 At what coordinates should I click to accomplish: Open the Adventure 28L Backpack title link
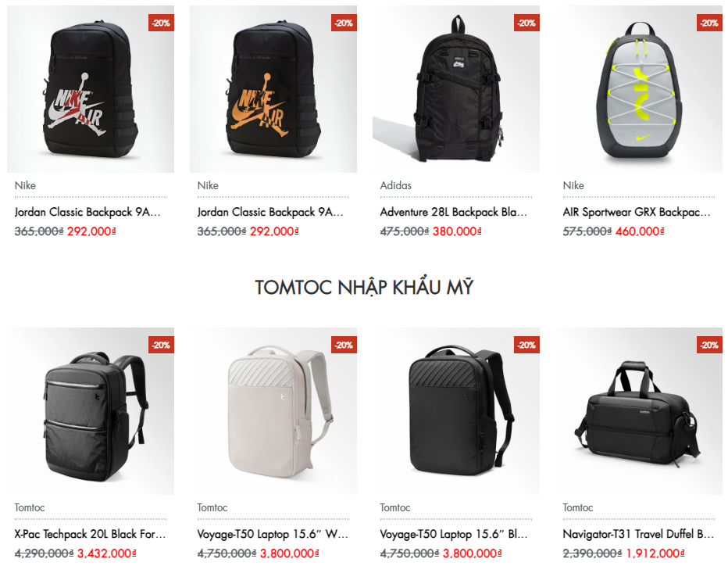(454, 212)
